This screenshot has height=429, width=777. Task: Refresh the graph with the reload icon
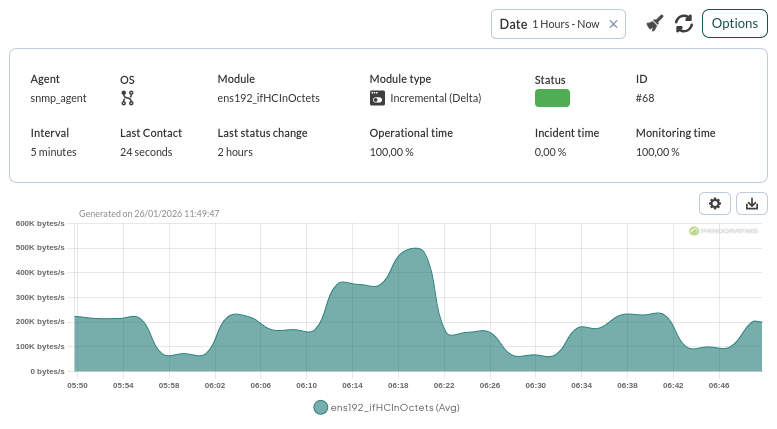684,23
